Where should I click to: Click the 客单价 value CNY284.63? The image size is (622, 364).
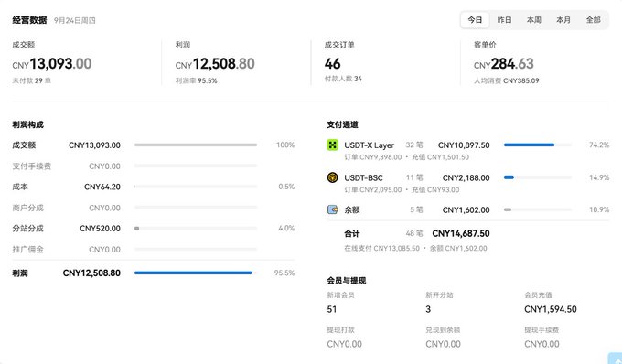click(x=504, y=64)
